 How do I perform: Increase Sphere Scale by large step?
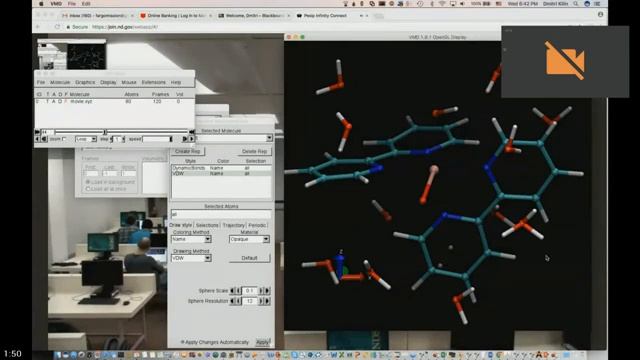267,291
